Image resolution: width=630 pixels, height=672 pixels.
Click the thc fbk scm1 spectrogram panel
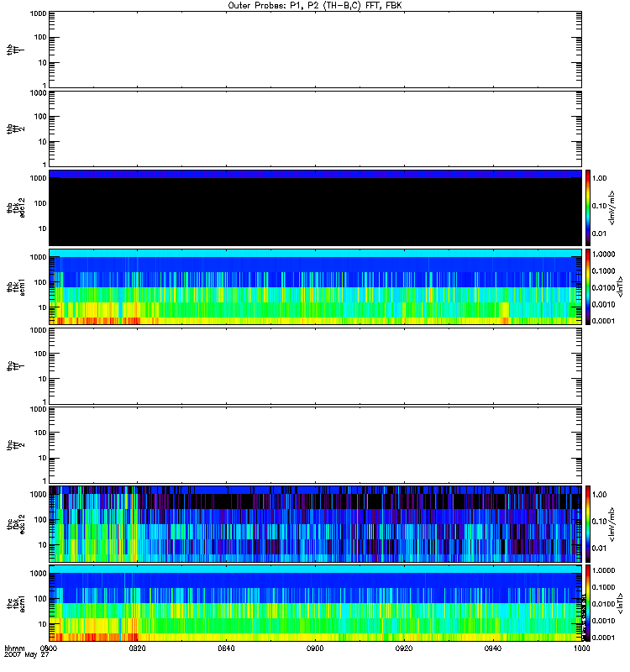pos(315,603)
